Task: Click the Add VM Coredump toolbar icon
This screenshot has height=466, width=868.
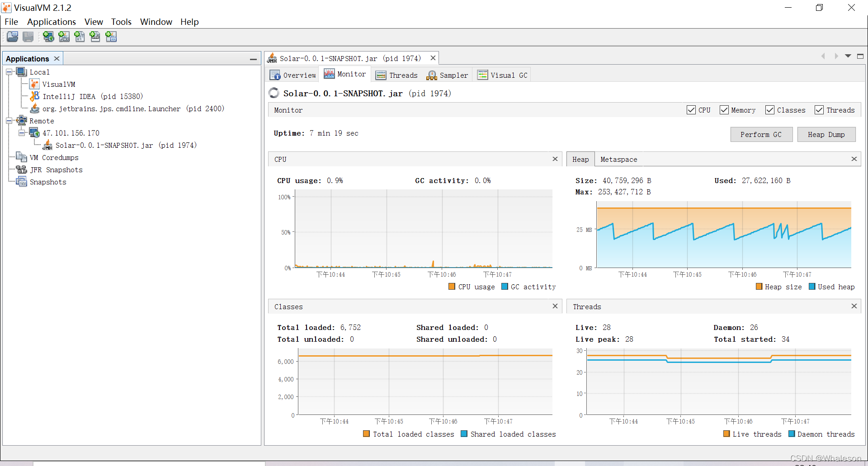Action: coord(80,37)
